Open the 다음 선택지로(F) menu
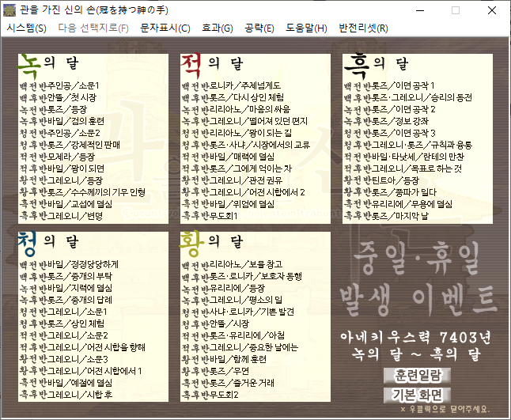The image size is (511, 420). click(93, 28)
